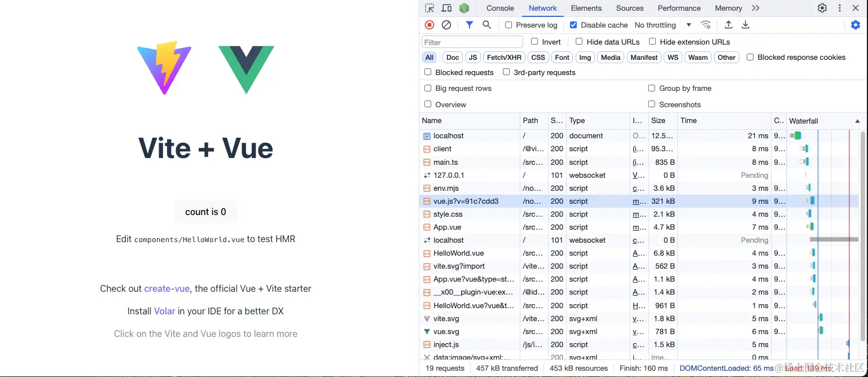Sort by Waterfall column arrow

coord(857,121)
